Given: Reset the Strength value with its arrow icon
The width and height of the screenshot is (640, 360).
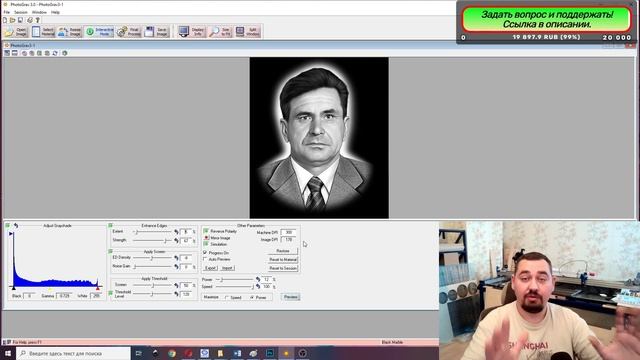Looking at the screenshot, I should [x=176, y=240].
